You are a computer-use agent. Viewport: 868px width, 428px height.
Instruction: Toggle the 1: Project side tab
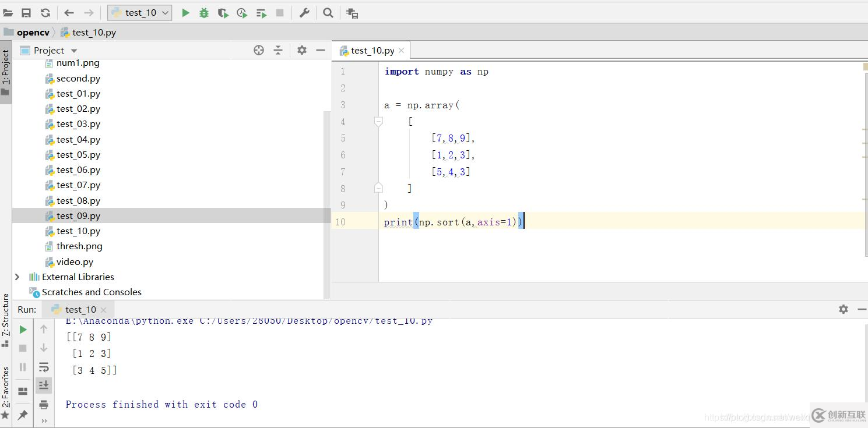[x=6, y=72]
